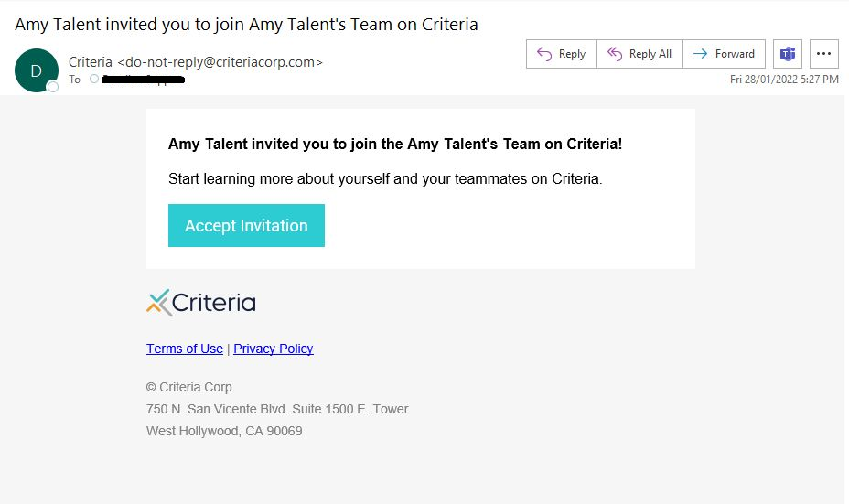This screenshot has height=504, width=849.
Task: Click the Reply All button
Action: pyautogui.click(x=639, y=54)
